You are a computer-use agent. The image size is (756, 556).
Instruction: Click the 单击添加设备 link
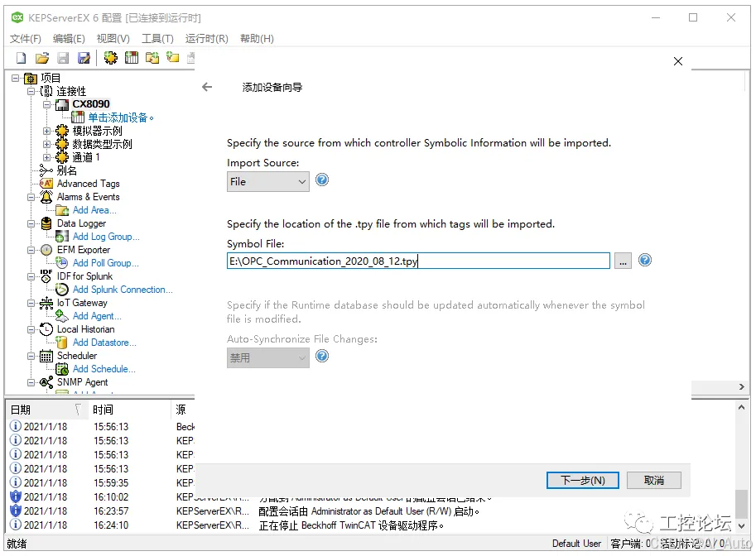(121, 117)
